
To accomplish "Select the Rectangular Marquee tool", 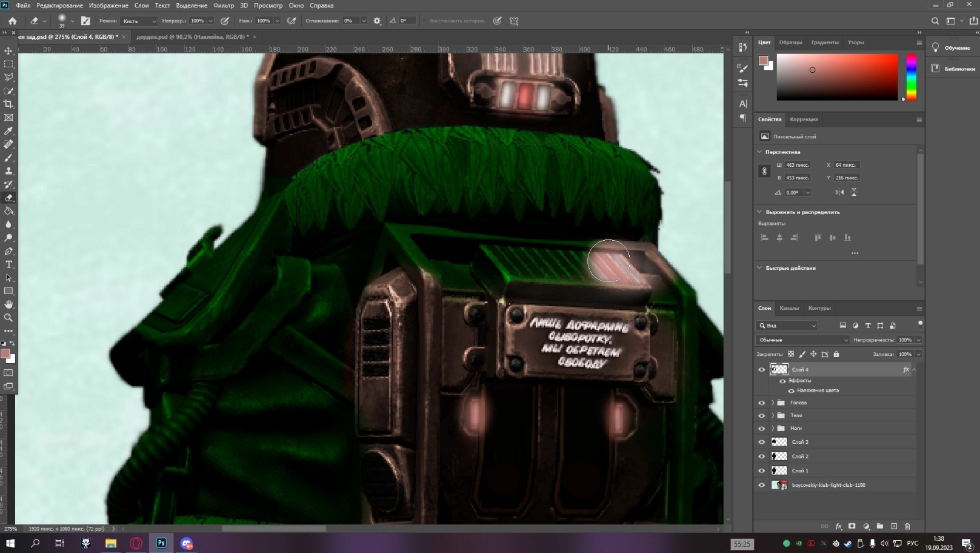I will (x=8, y=64).
